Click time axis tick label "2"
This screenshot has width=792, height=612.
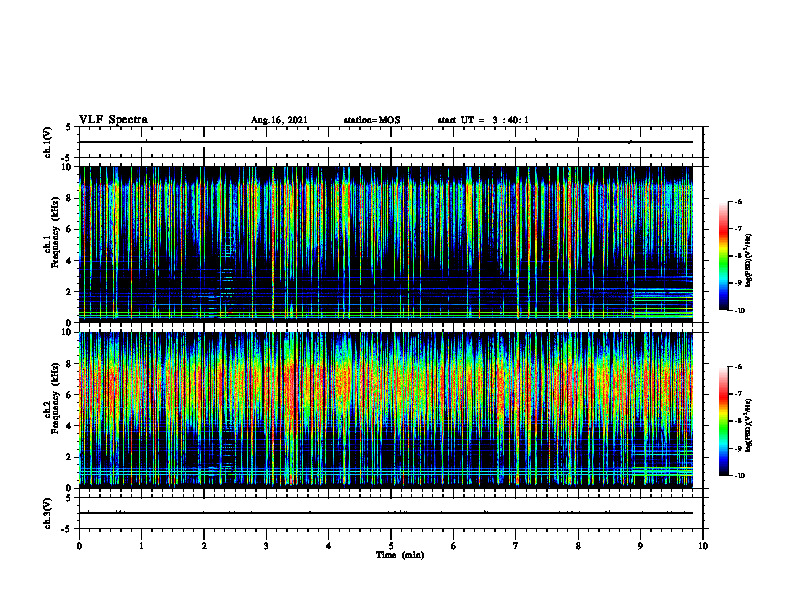[x=204, y=546]
